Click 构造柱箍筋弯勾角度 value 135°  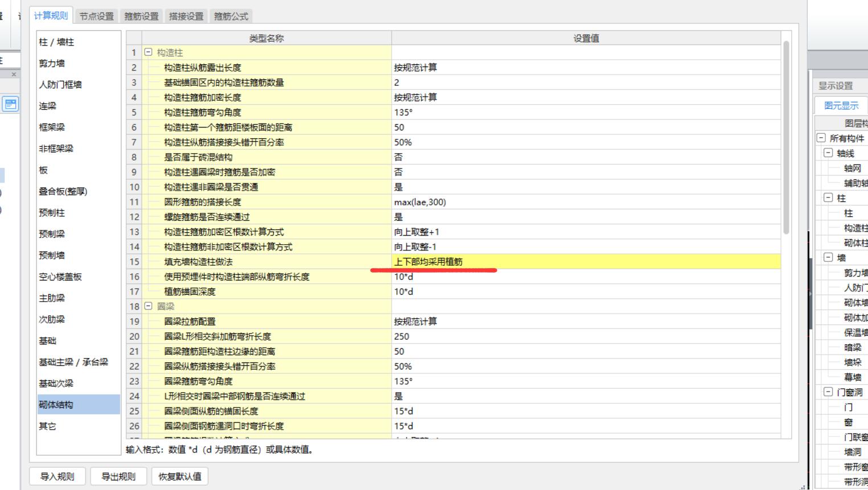(586, 113)
